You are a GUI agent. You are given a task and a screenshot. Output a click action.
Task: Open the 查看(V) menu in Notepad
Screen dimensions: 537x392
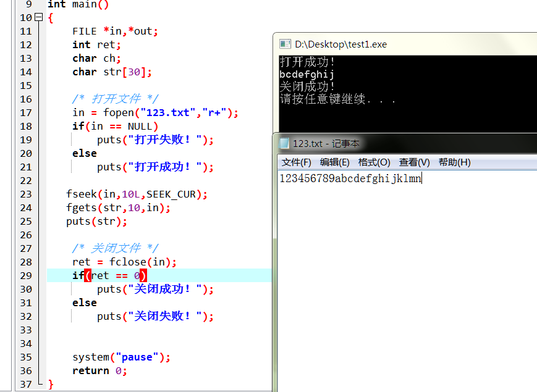click(x=413, y=162)
